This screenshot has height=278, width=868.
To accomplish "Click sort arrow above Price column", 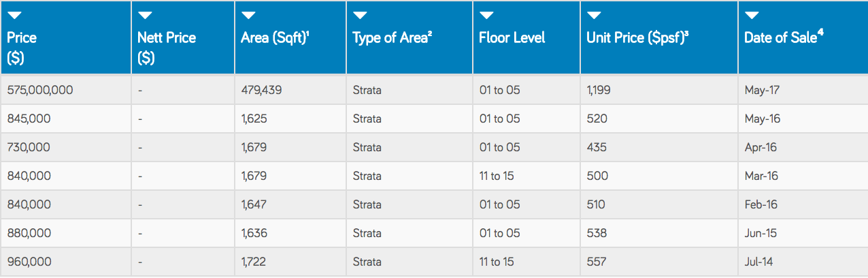I will pos(14,16).
